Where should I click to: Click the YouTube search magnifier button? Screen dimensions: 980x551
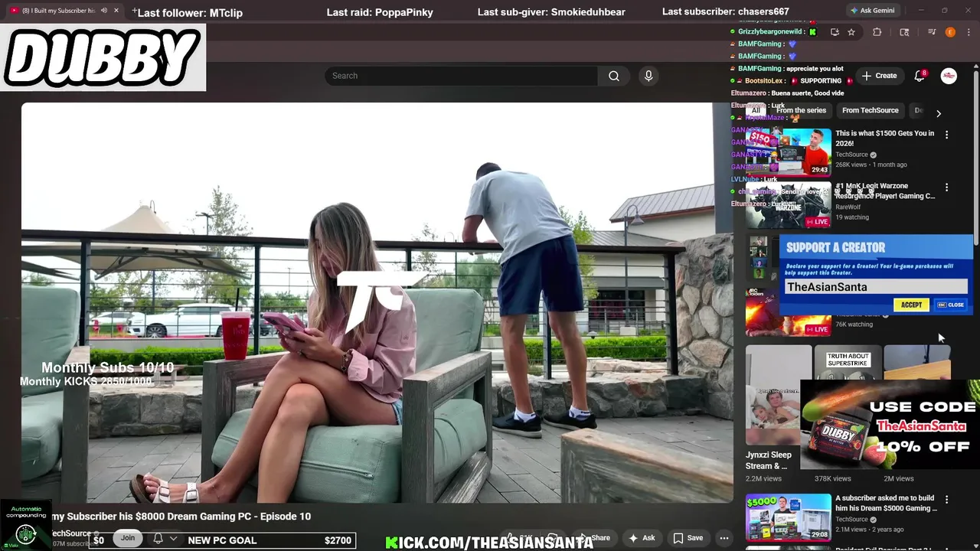613,76
